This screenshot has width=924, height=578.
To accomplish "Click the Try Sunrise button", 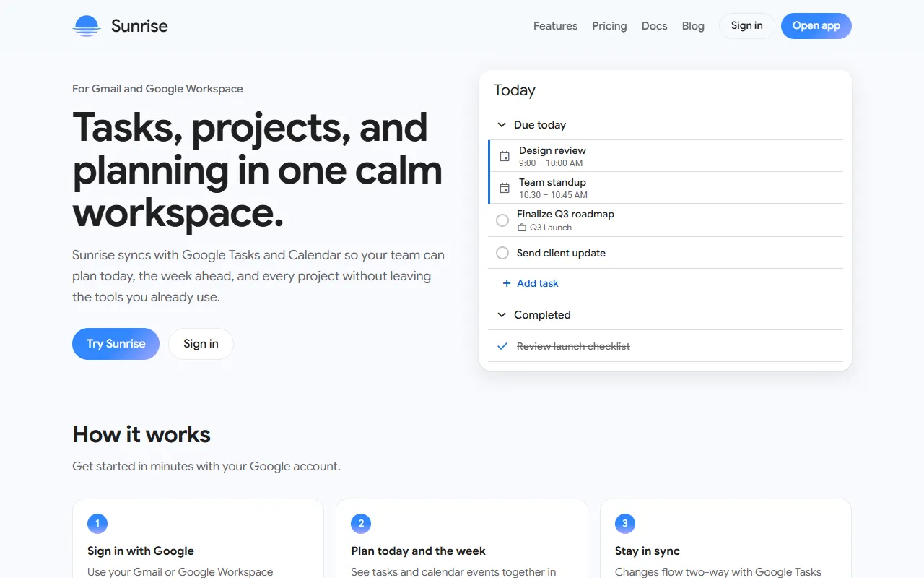I will [x=115, y=344].
